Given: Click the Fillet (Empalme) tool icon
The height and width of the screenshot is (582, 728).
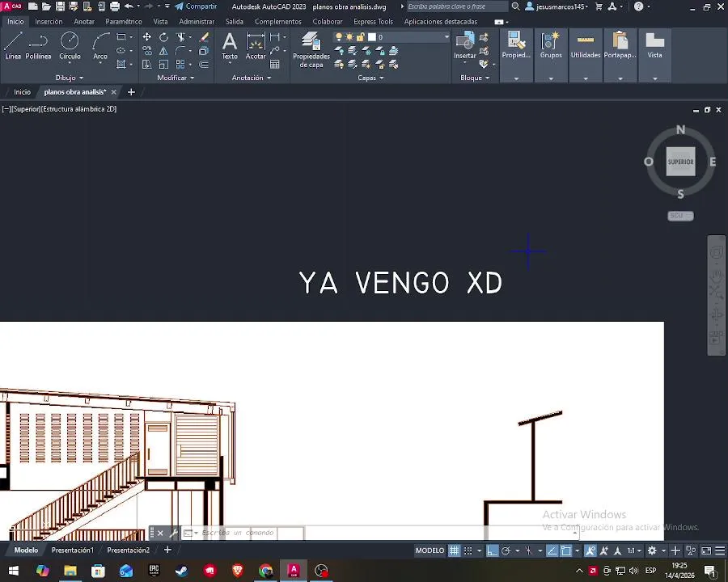Looking at the screenshot, I should coord(180,51).
